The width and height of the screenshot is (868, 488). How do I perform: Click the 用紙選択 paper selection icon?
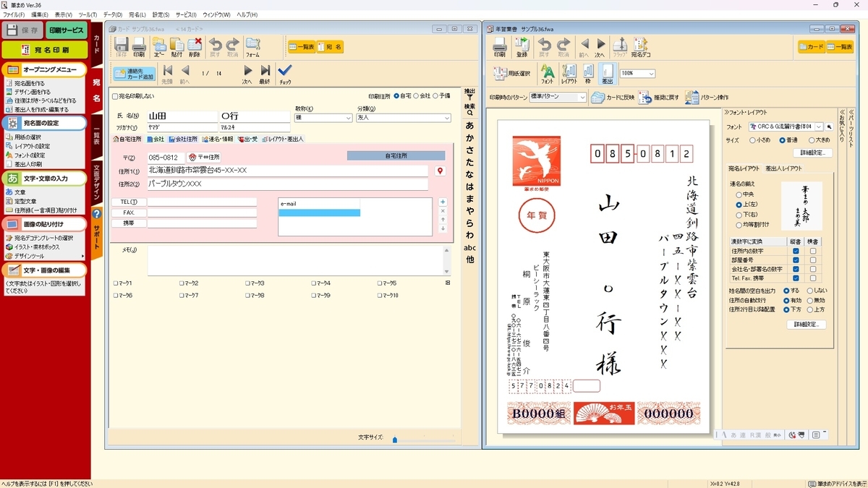click(x=513, y=73)
